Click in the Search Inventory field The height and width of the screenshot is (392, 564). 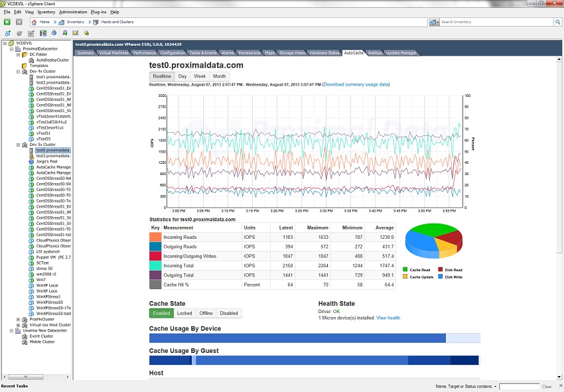click(497, 22)
